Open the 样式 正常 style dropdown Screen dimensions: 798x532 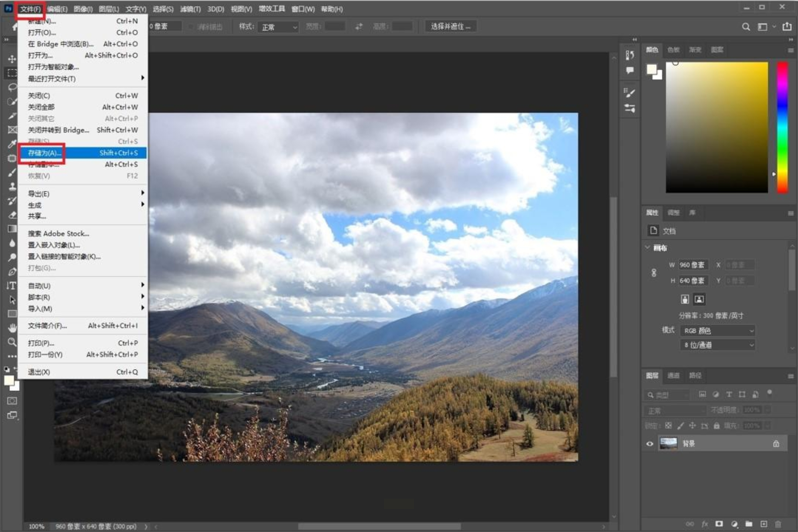click(278, 27)
